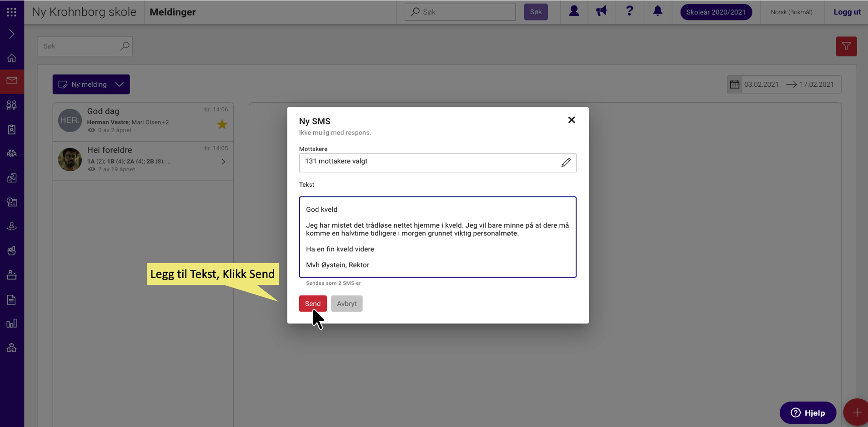Click the HER. avatar on God dag

(70, 120)
